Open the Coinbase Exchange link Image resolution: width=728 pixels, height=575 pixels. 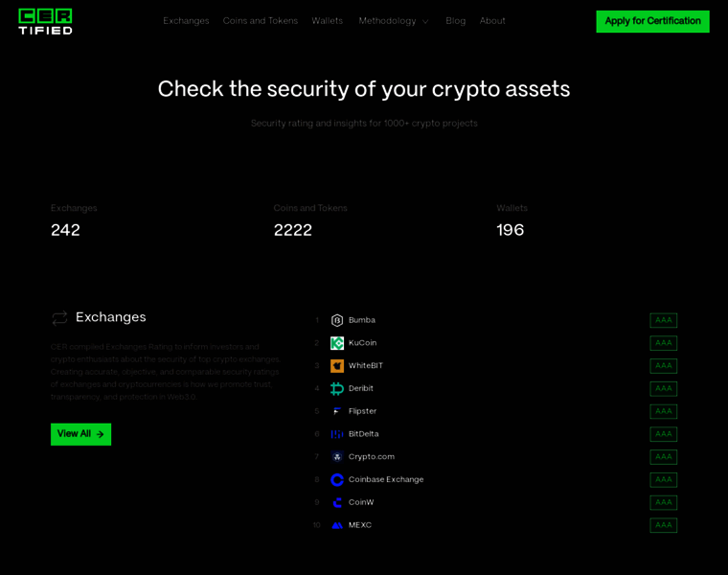click(x=386, y=479)
